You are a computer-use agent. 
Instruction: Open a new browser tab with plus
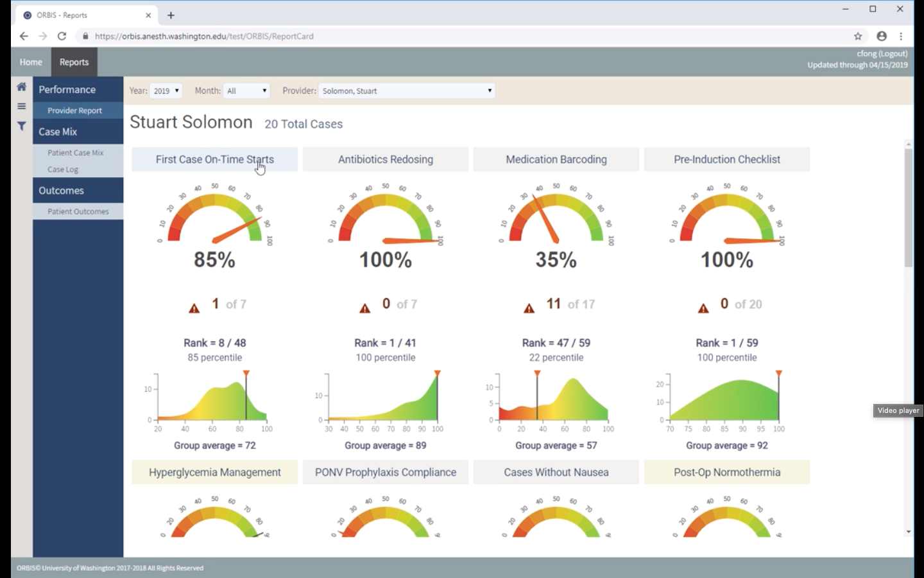171,15
